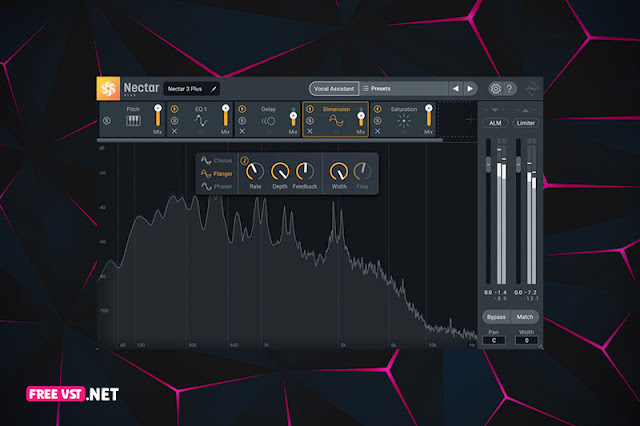Click the output meter up arrow
The image size is (640, 426).
pyautogui.click(x=525, y=110)
